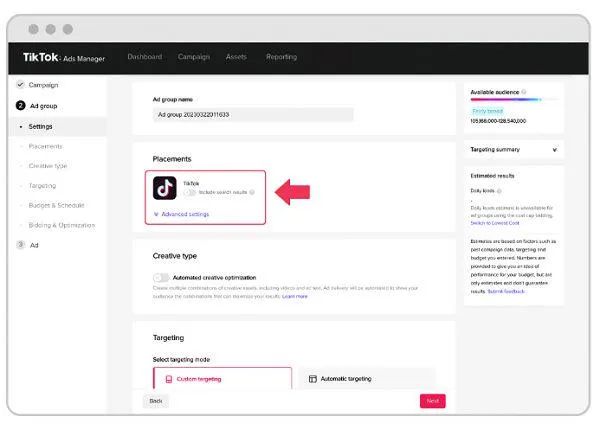Enable Automated creative optimization toggle

(x=161, y=277)
